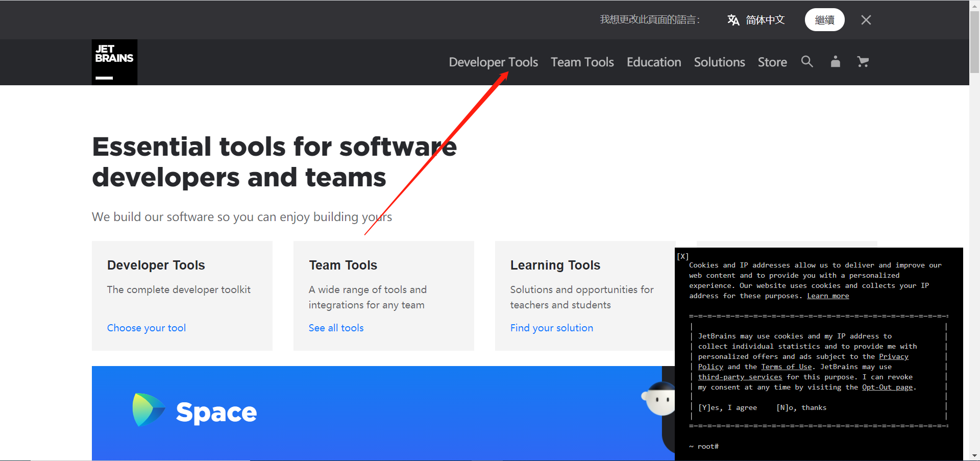Viewport: 980px width, 461px height.
Task: Open Learn more cookie link
Action: click(828, 296)
